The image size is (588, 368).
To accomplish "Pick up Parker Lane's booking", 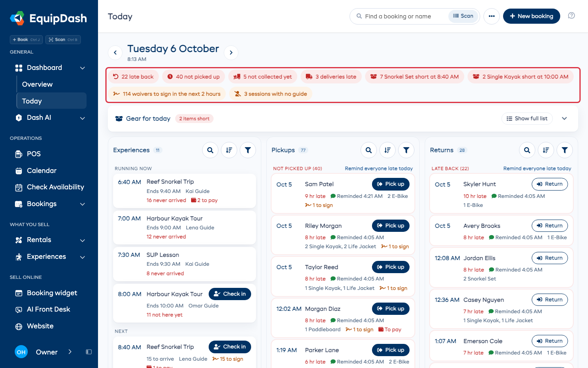I will [391, 350].
